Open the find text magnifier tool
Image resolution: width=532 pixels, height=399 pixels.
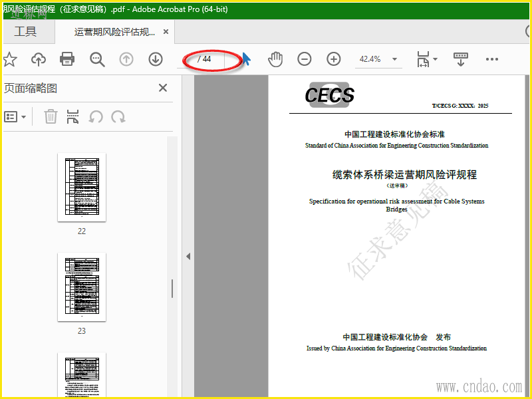97,59
